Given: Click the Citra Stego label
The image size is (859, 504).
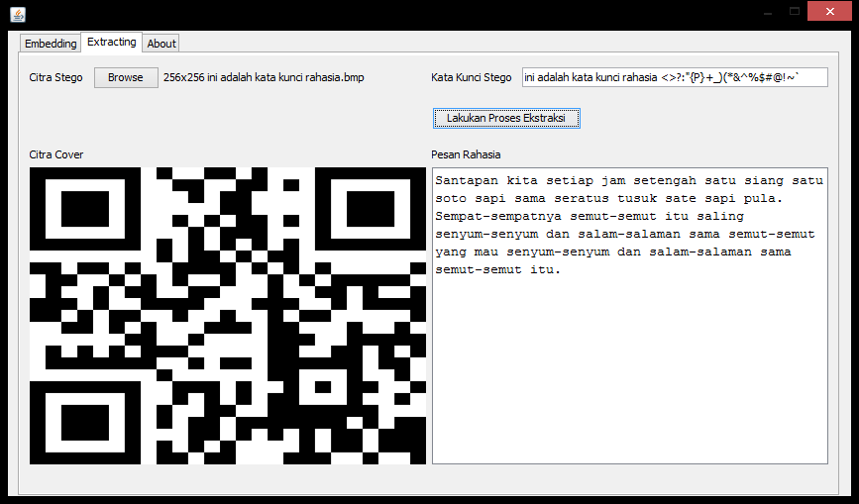Looking at the screenshot, I should point(56,77).
